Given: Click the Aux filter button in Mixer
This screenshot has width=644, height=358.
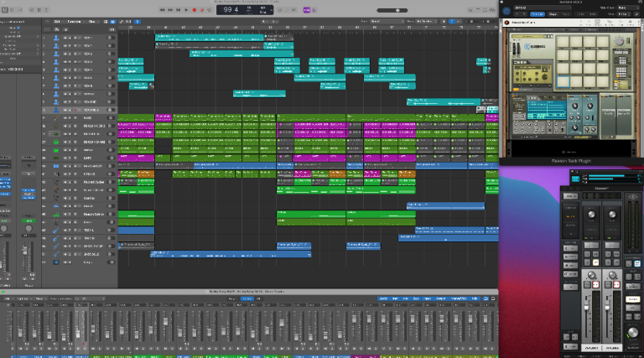Looking at the screenshot, I should 406,298.
